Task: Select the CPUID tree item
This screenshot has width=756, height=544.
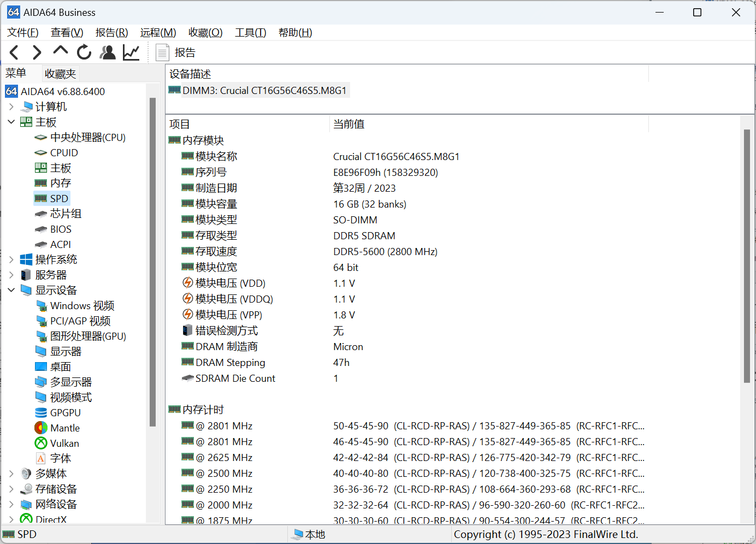Action: coord(56,152)
